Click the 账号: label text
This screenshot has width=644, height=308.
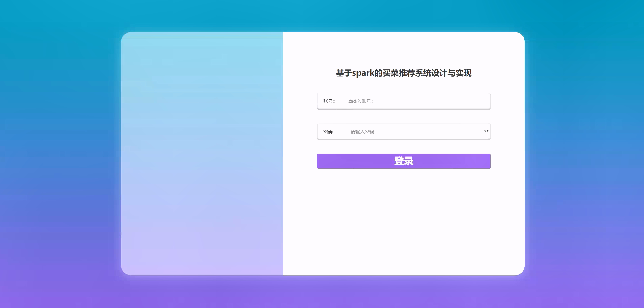click(329, 101)
